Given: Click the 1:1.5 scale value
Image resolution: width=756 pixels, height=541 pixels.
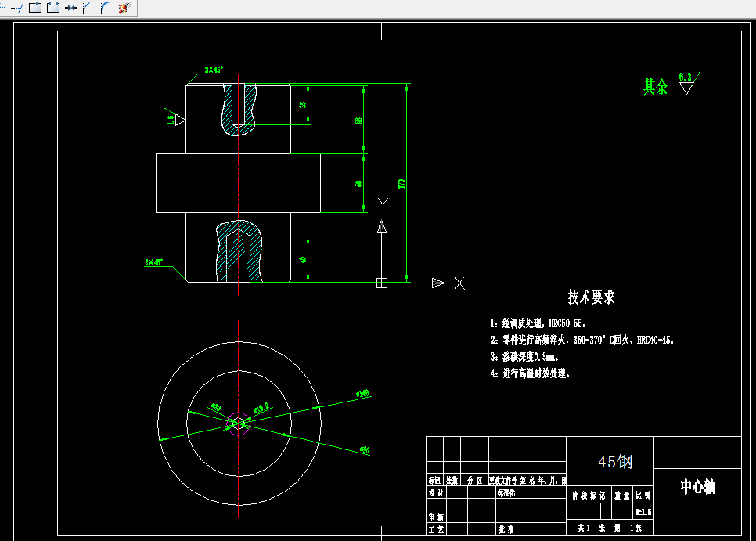Looking at the screenshot, I should (x=643, y=511).
